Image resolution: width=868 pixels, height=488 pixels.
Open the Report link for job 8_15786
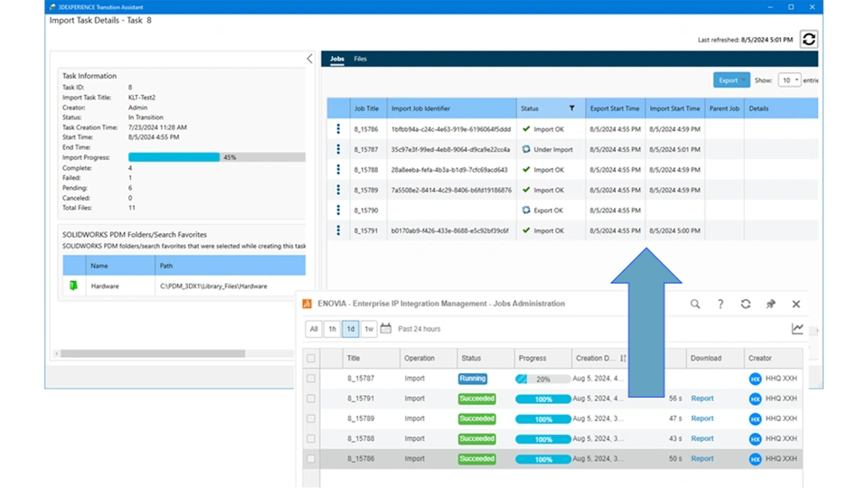coord(702,459)
